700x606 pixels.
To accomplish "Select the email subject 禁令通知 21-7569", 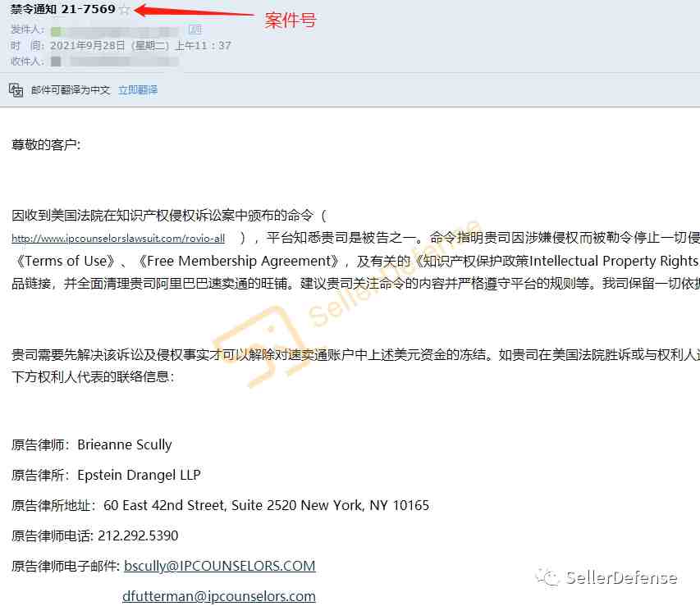I will coord(63,9).
